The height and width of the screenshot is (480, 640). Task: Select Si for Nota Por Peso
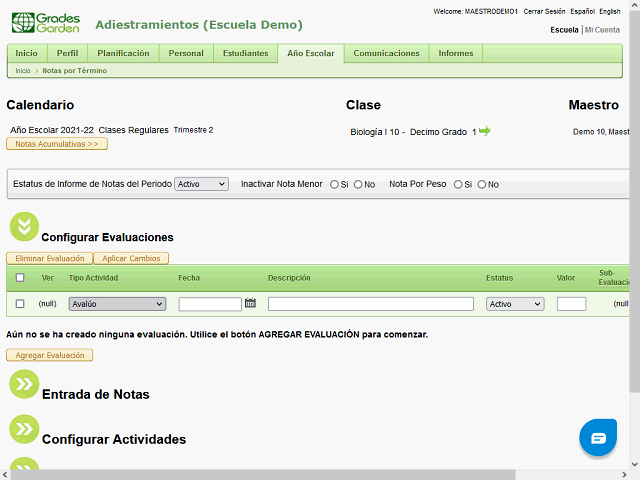click(x=458, y=184)
